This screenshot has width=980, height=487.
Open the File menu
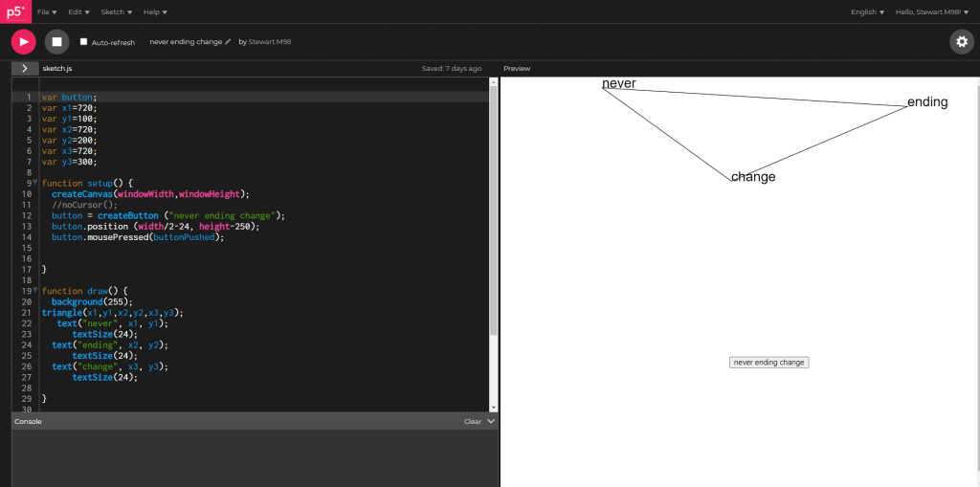click(x=46, y=11)
